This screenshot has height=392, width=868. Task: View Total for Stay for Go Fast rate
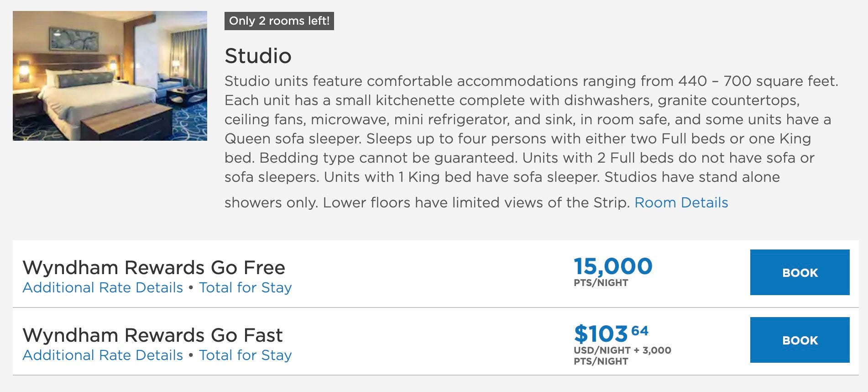pyautogui.click(x=245, y=355)
